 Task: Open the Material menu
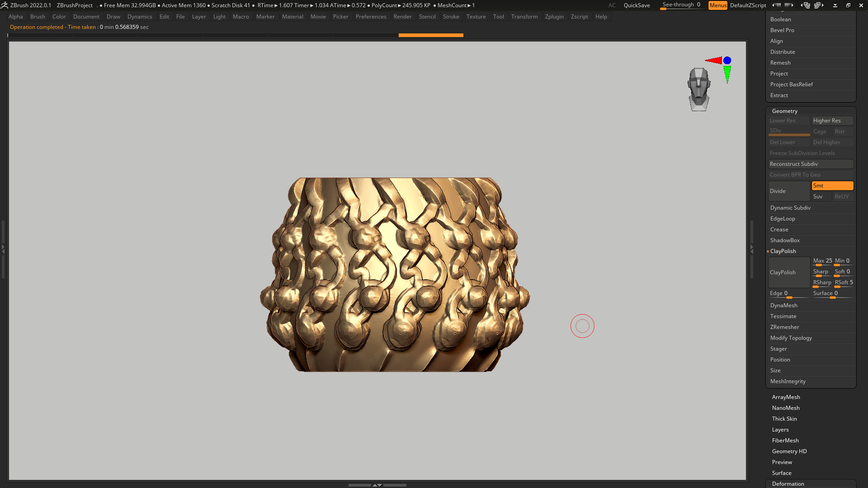coord(292,17)
